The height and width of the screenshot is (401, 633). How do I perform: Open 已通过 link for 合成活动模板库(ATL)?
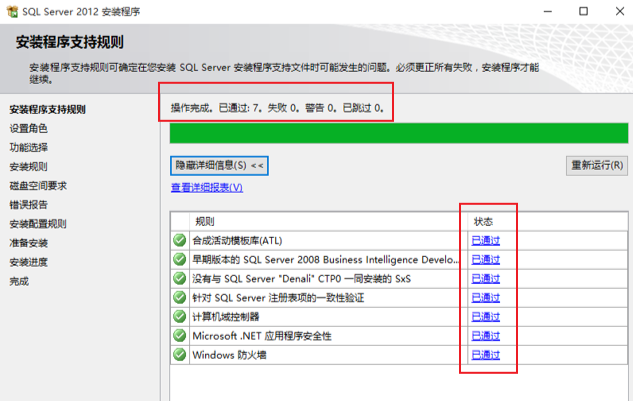pyautogui.click(x=486, y=241)
